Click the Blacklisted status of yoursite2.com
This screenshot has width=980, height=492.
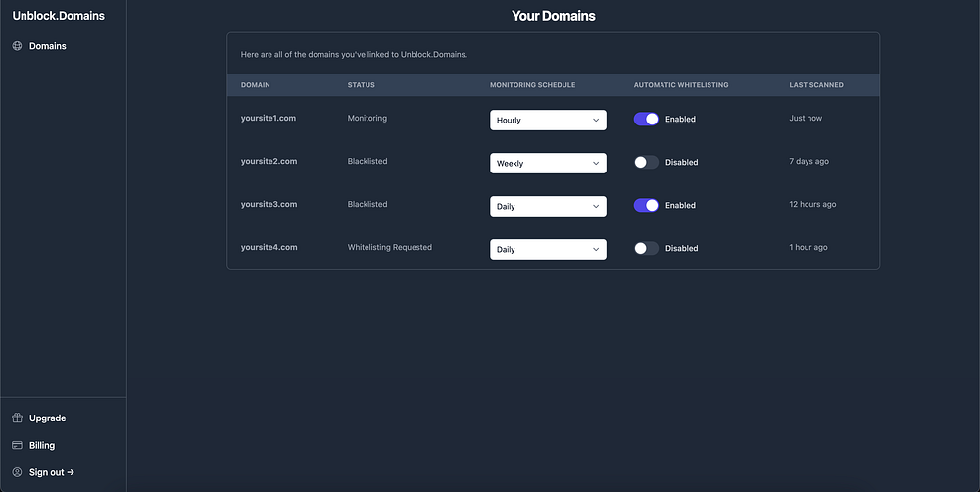click(367, 161)
